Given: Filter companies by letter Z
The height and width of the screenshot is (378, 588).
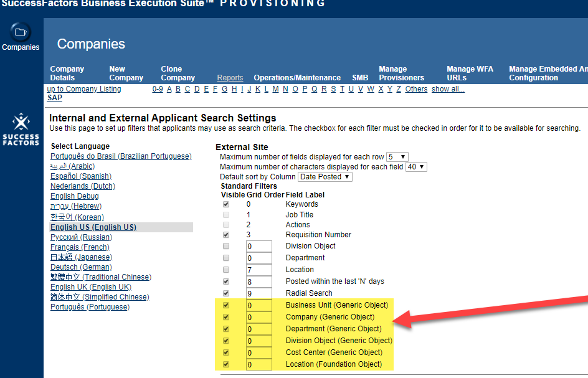Looking at the screenshot, I should point(399,89).
